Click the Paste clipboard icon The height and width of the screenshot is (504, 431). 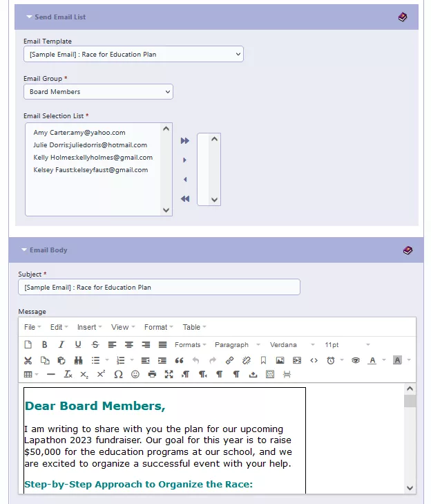point(61,360)
